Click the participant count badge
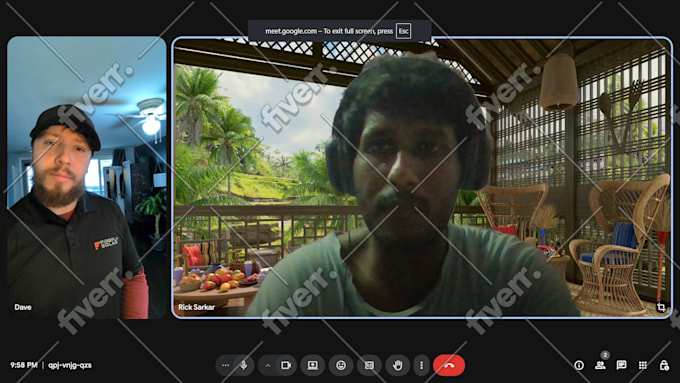Screen dimensions: 680x383 point(605,355)
